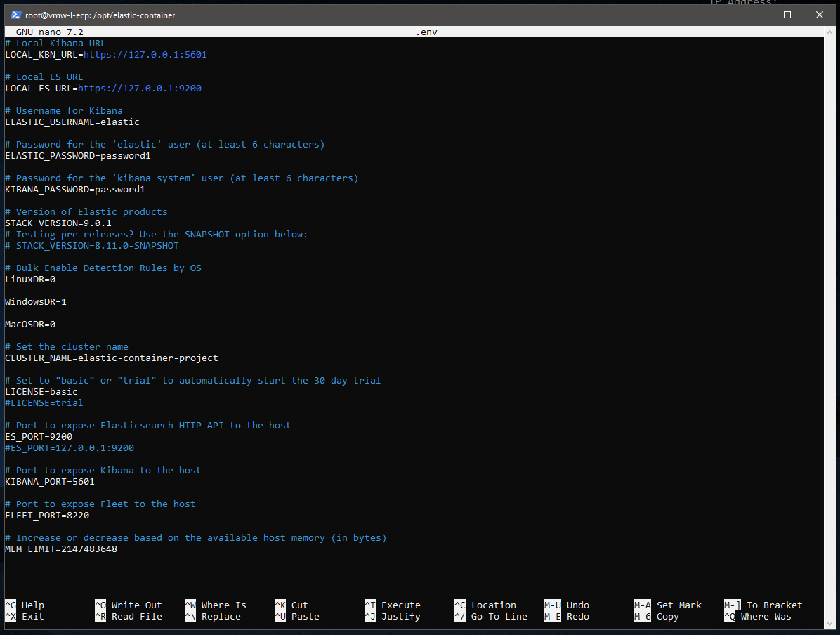Viewport: 840px width, 635px height.
Task: Click the ^O Write Out shortcut
Action: (128, 605)
